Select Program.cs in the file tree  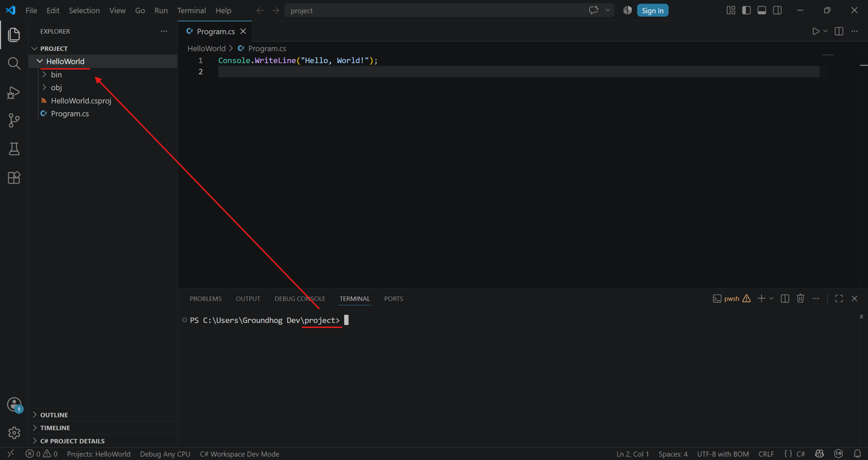pyautogui.click(x=70, y=113)
